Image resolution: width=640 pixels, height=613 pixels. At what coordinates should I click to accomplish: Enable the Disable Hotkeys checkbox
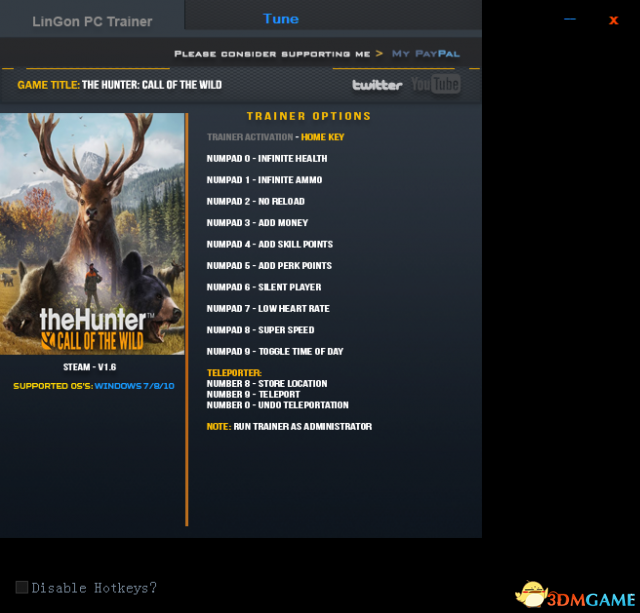(22, 587)
